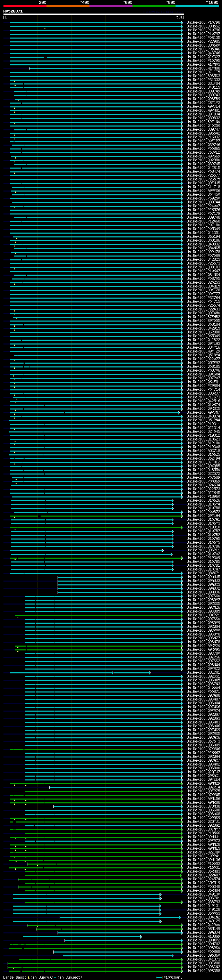
Task: Click the white query bar ruler
Action: 93,15
